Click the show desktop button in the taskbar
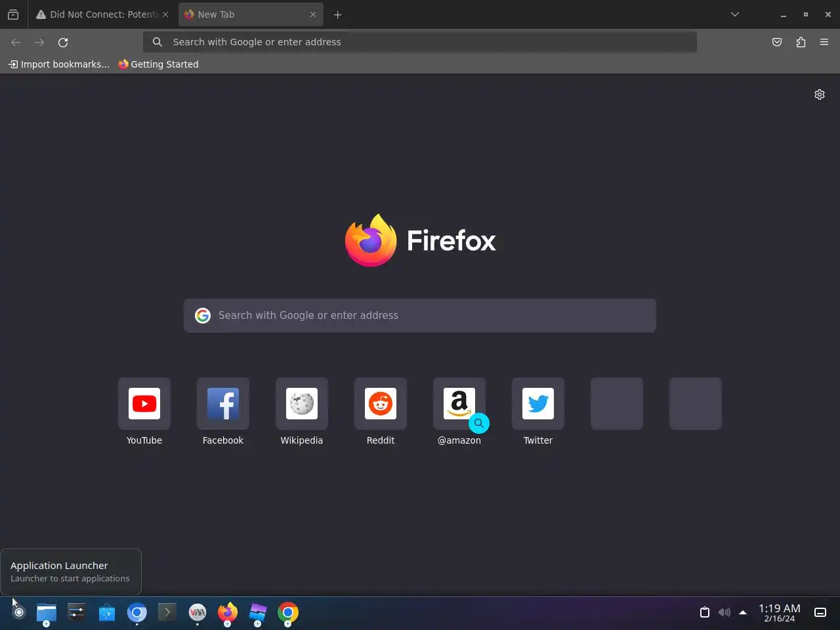Screen dimensions: 840x630 820,612
